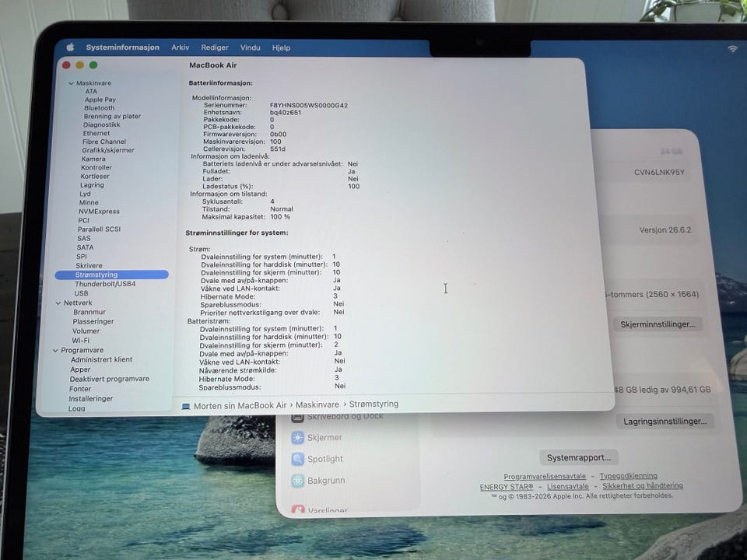Select Apper under Programvare
The width and height of the screenshot is (747, 560).
[x=80, y=370]
